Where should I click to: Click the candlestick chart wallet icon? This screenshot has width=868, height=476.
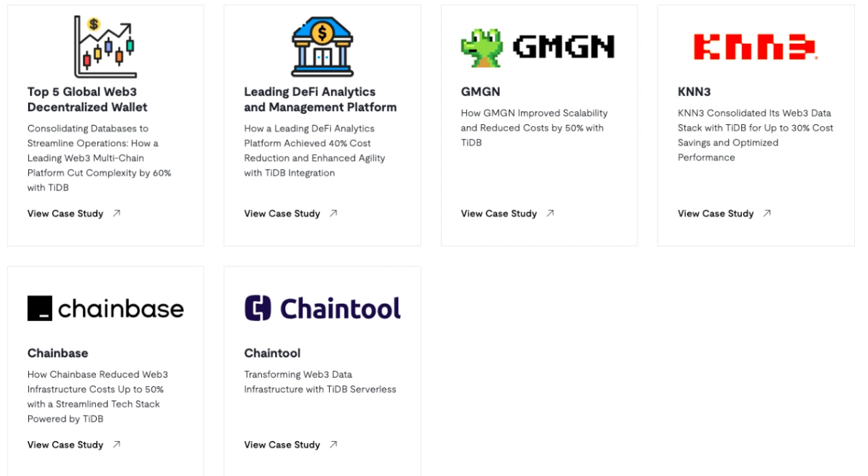coord(105,47)
